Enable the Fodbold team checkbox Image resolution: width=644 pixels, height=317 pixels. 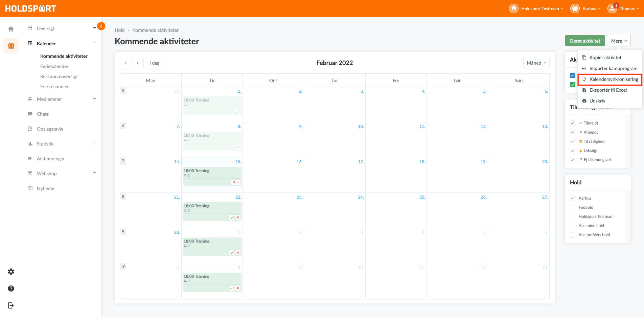(x=573, y=207)
